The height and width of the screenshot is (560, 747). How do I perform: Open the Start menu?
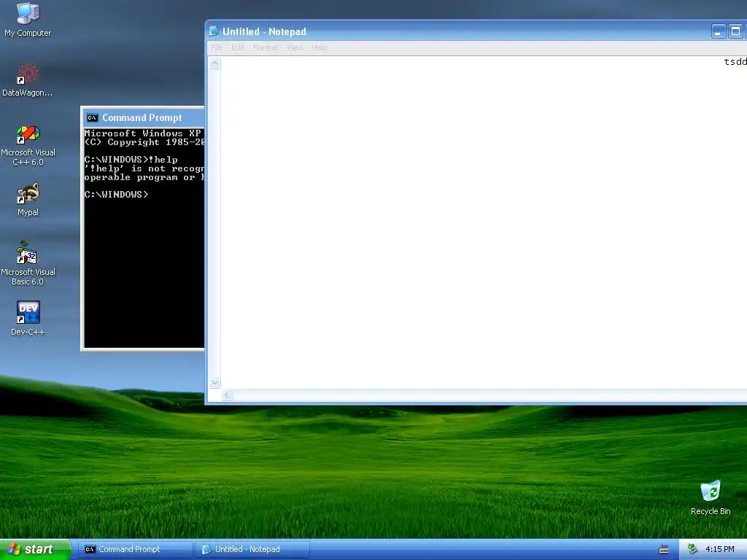click(x=35, y=549)
